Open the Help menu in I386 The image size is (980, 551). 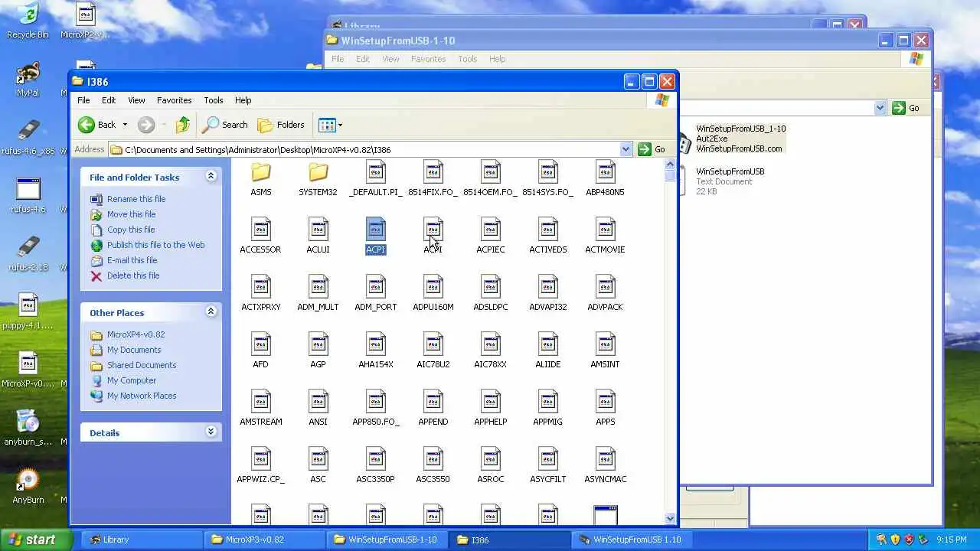pos(243,100)
